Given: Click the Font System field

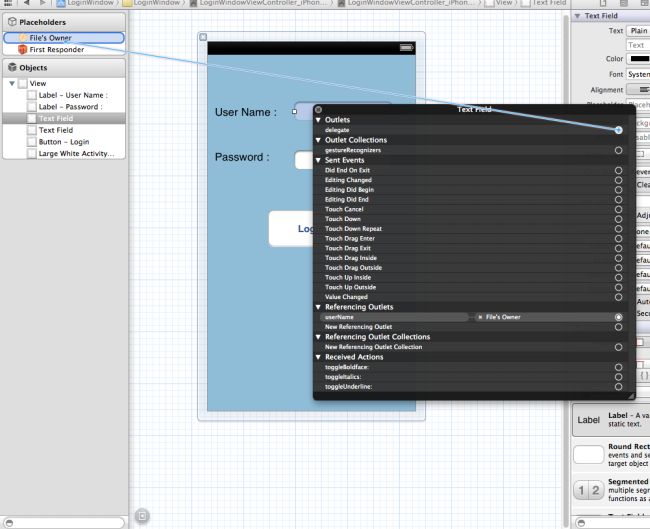Looking at the screenshot, I should coord(638,74).
